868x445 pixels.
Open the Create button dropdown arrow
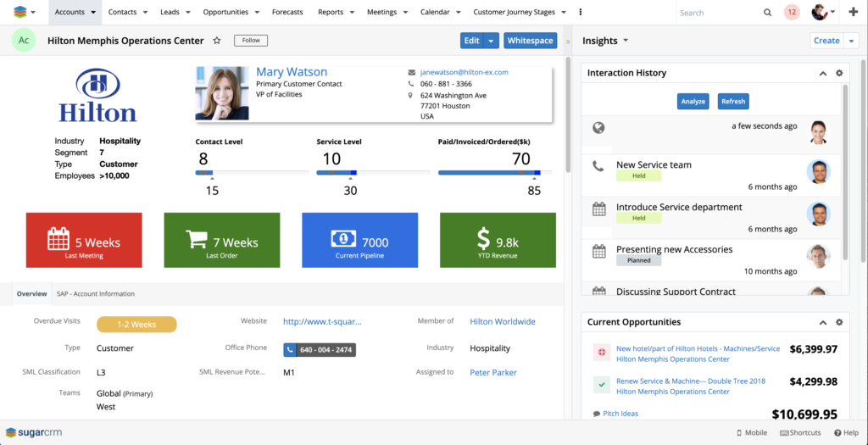tap(851, 41)
